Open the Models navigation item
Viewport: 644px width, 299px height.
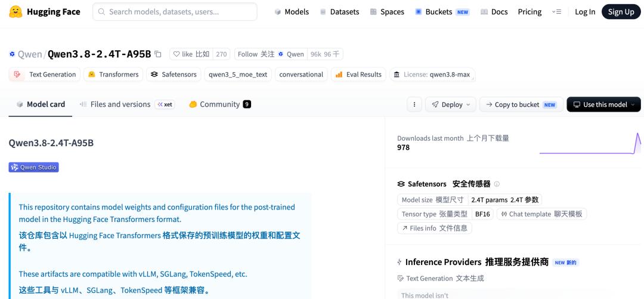tap(292, 12)
